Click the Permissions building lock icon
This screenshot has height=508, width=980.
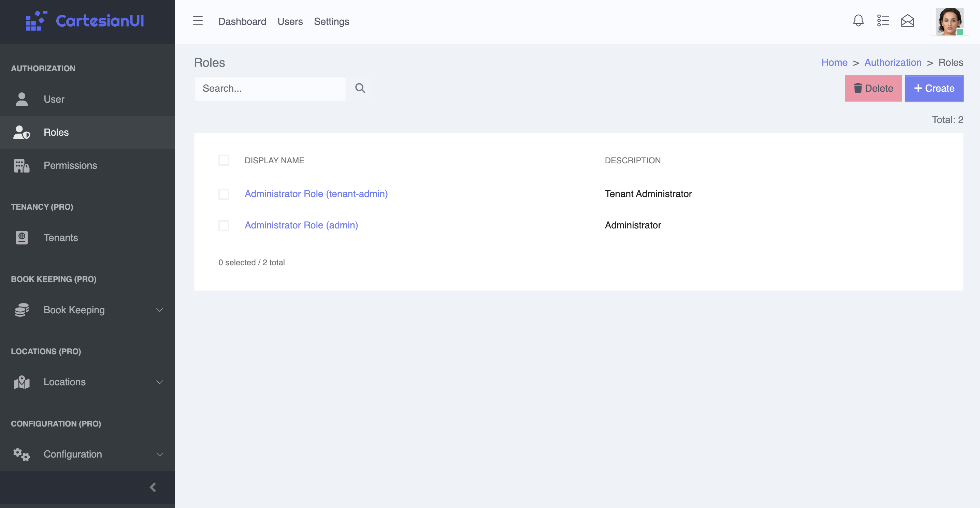(22, 166)
